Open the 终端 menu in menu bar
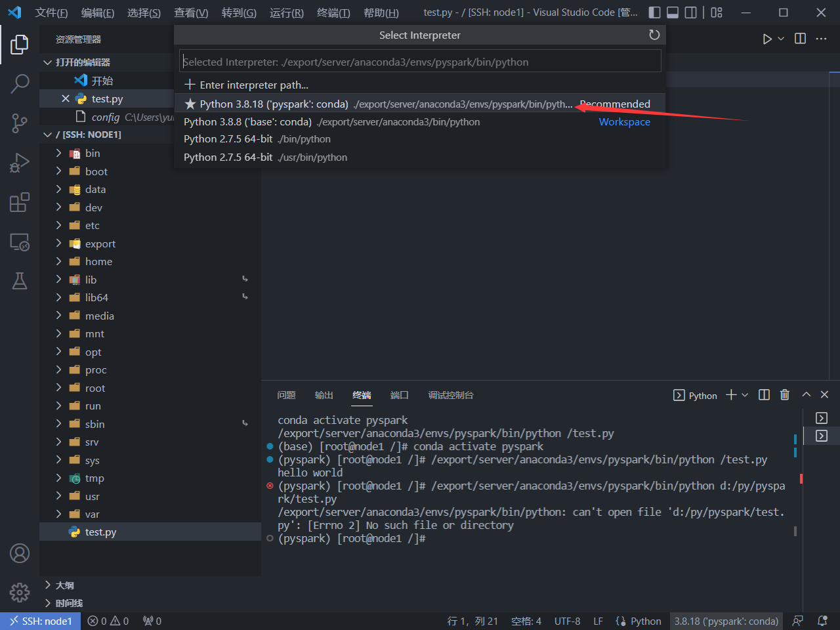The height and width of the screenshot is (630, 840). (333, 12)
